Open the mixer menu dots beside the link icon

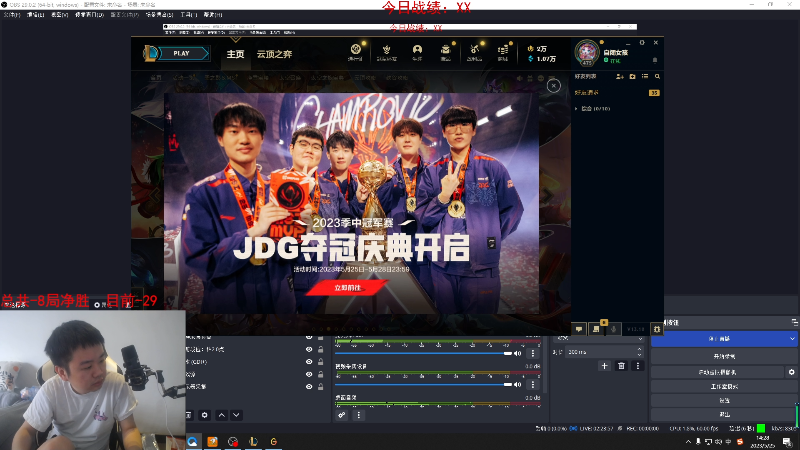pos(359,415)
